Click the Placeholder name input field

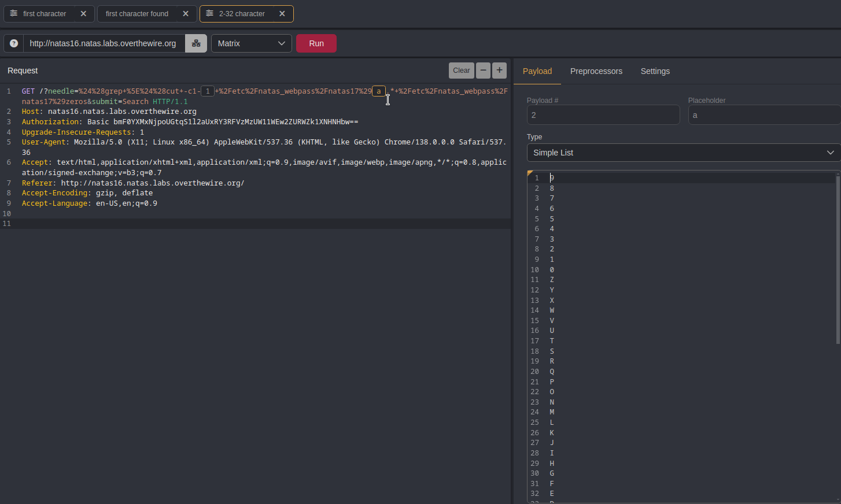tap(763, 115)
